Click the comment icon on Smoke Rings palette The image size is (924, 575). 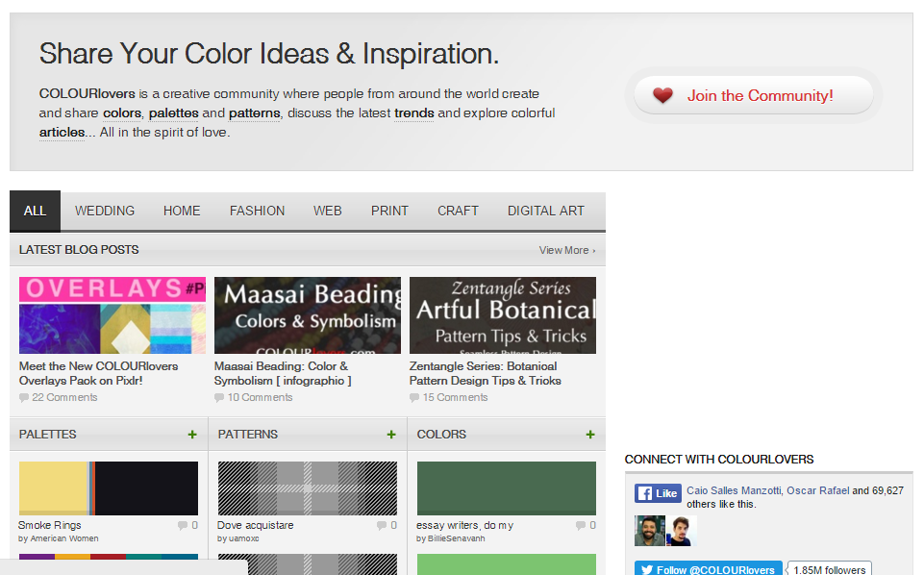click(x=183, y=526)
